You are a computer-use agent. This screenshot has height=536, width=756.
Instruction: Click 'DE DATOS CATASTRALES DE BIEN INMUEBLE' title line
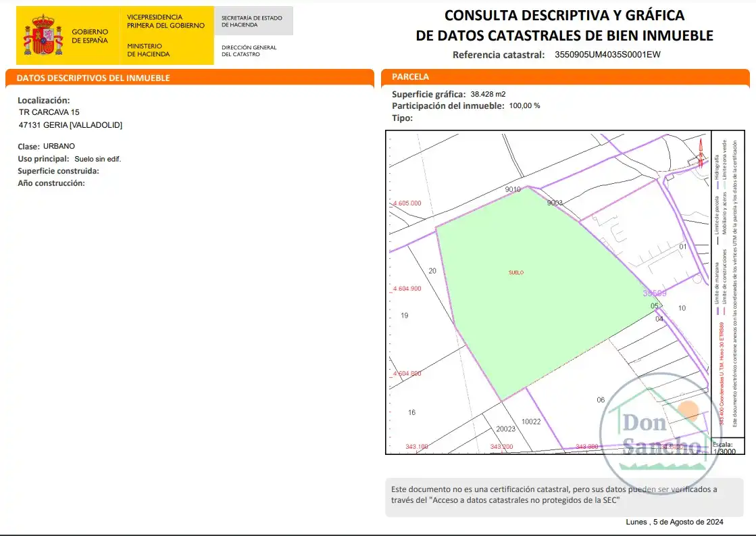pyautogui.click(x=564, y=36)
